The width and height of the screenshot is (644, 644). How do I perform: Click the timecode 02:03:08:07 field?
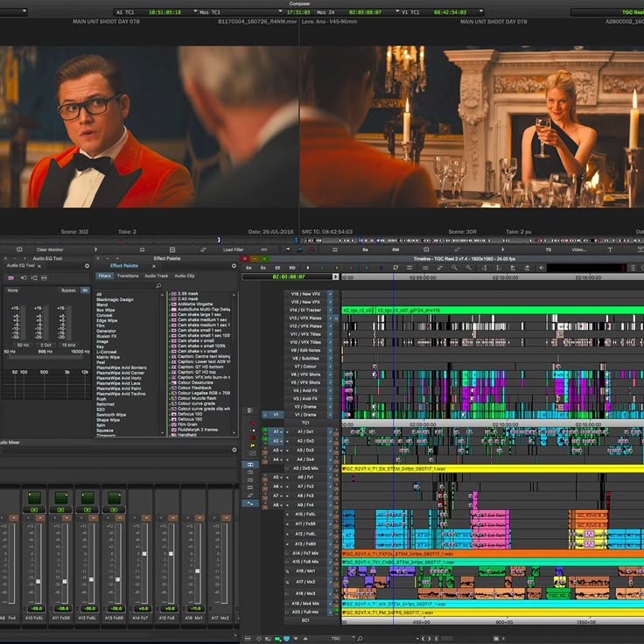[289, 276]
